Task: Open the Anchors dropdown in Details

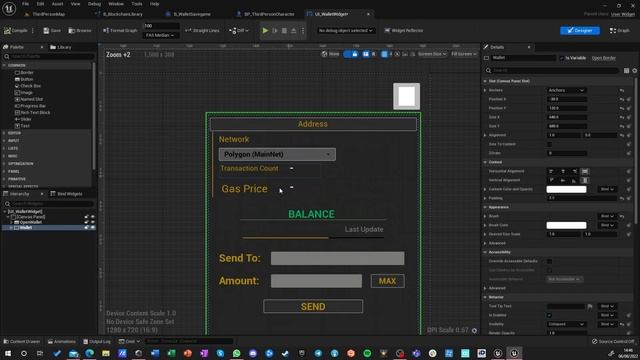Action: tap(567, 90)
